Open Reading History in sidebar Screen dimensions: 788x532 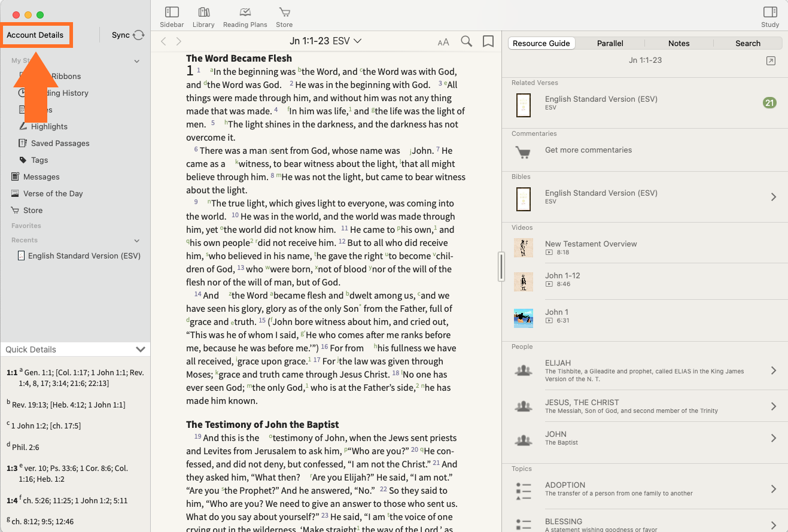[54, 93]
